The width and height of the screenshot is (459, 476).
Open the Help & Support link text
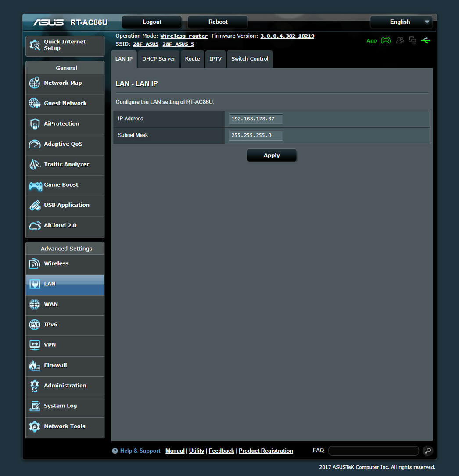pyautogui.click(x=140, y=451)
